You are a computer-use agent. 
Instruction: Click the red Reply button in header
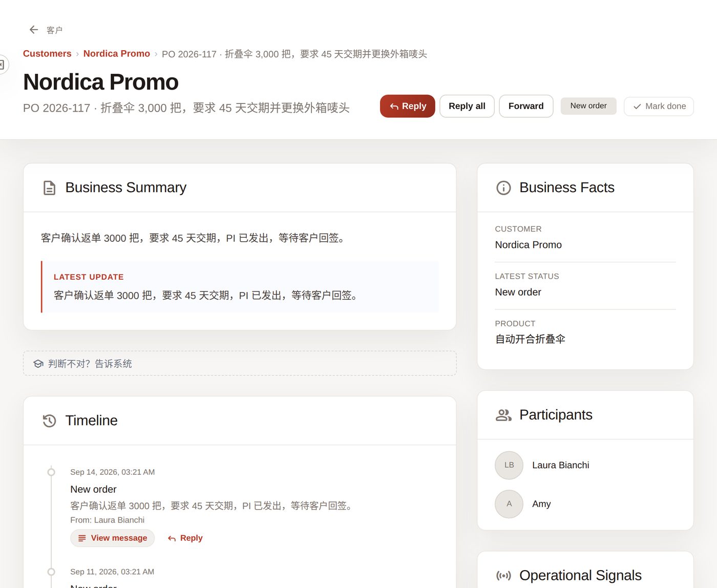408,106
